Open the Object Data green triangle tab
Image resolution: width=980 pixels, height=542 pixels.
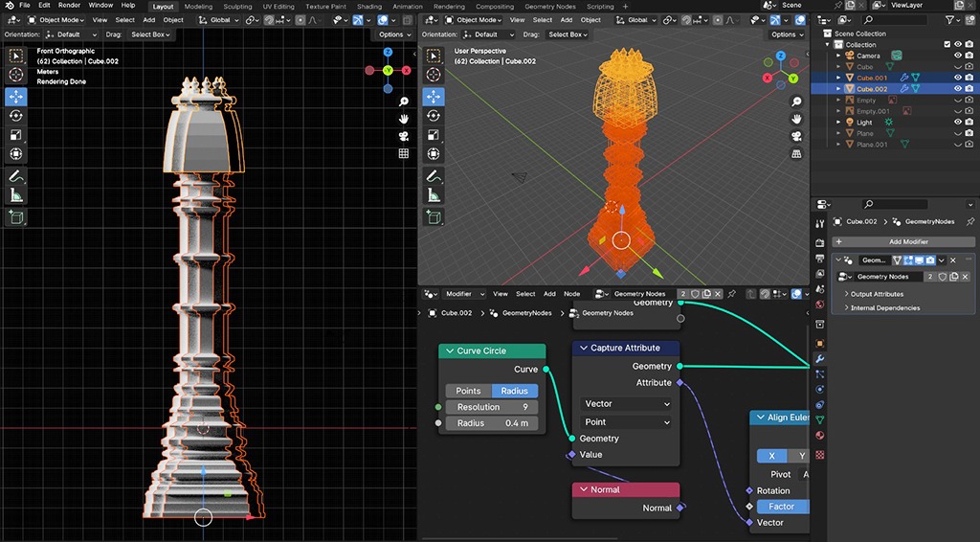(x=820, y=419)
